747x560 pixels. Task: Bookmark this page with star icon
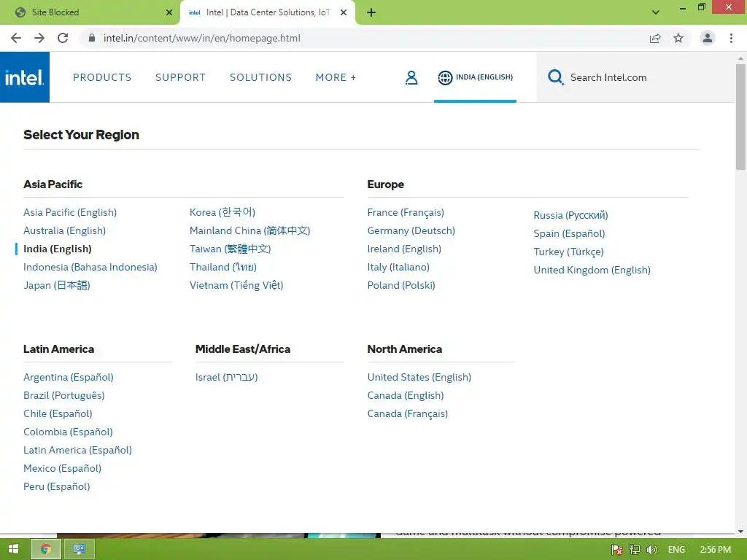point(678,38)
